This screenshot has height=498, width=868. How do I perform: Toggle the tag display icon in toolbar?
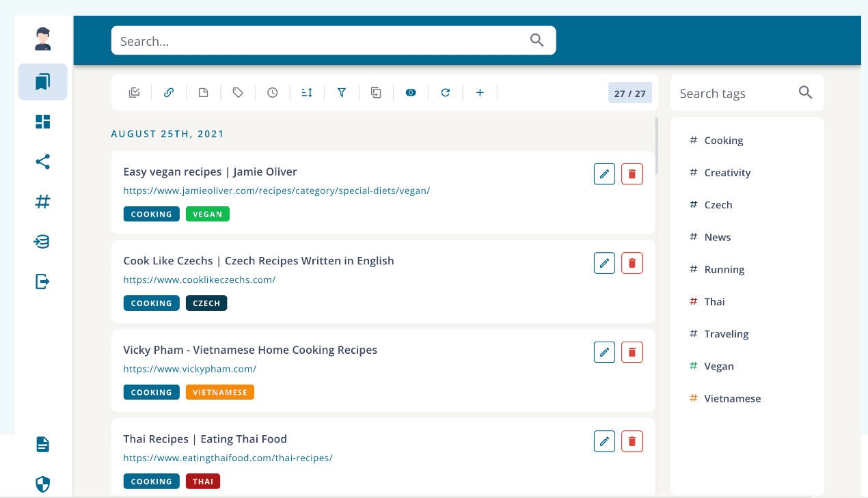point(238,93)
